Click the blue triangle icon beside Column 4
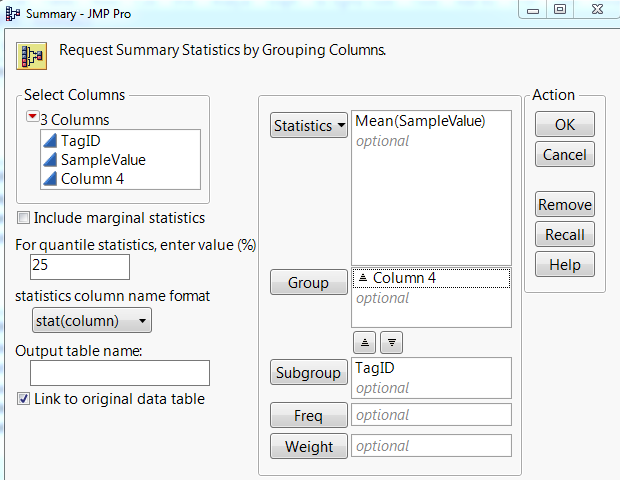 (x=49, y=179)
